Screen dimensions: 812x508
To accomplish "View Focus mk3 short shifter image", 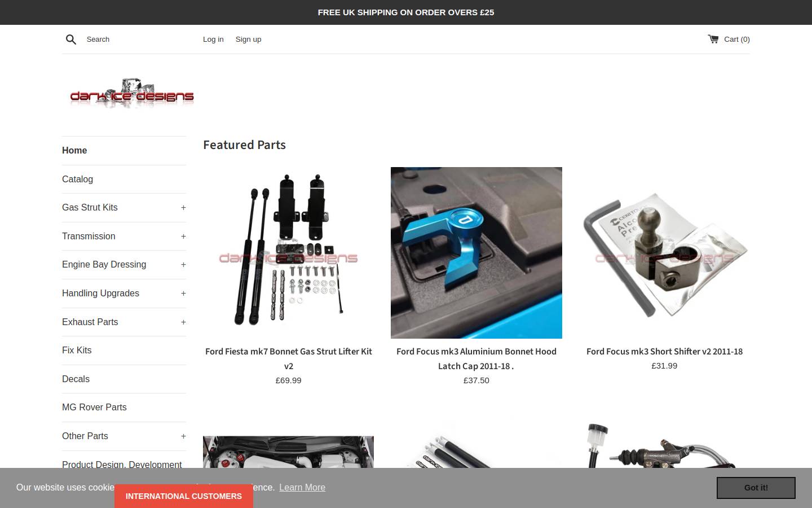I will click(x=664, y=252).
